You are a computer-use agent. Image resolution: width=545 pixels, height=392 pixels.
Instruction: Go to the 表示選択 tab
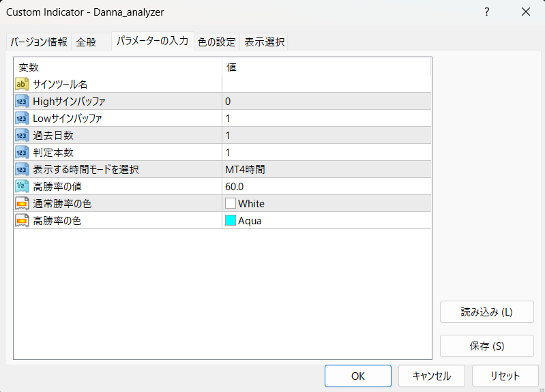[x=264, y=42]
